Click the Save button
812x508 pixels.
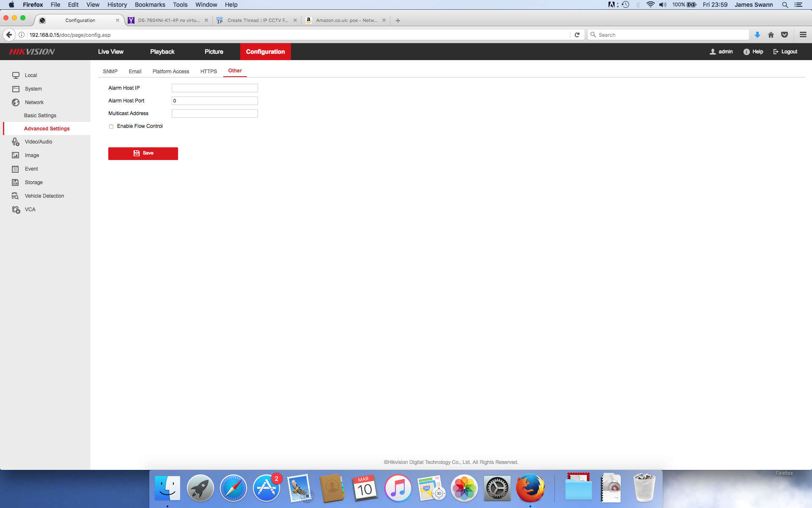143,153
